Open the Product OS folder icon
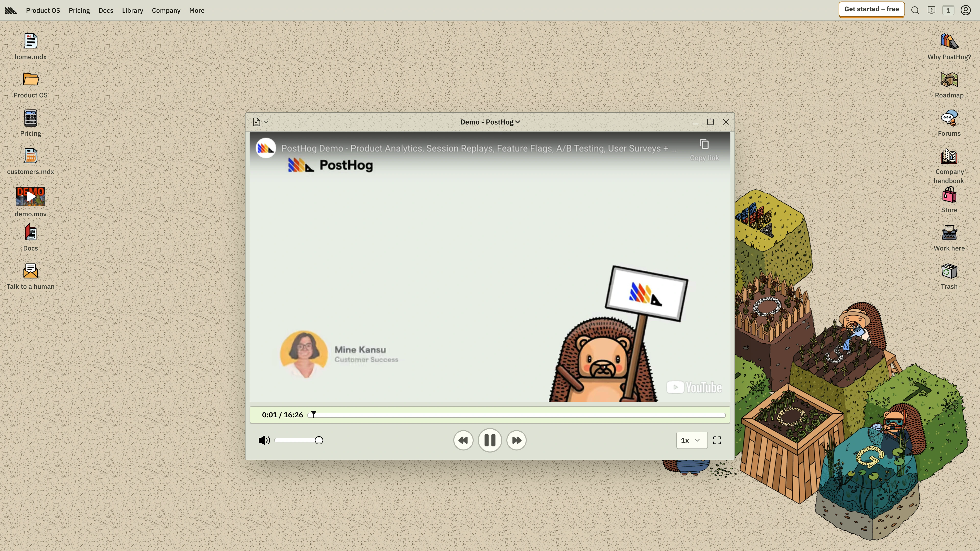 tap(30, 80)
